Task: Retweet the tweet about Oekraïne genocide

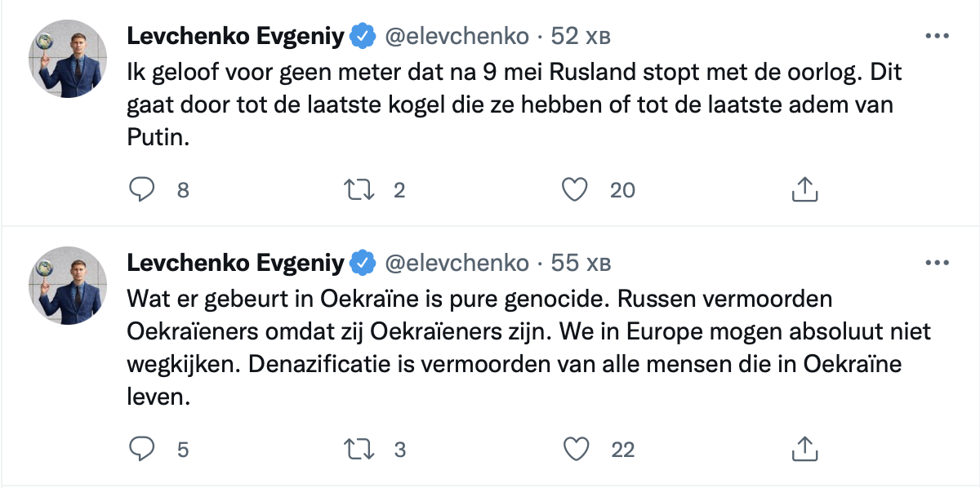Action: pos(359,448)
